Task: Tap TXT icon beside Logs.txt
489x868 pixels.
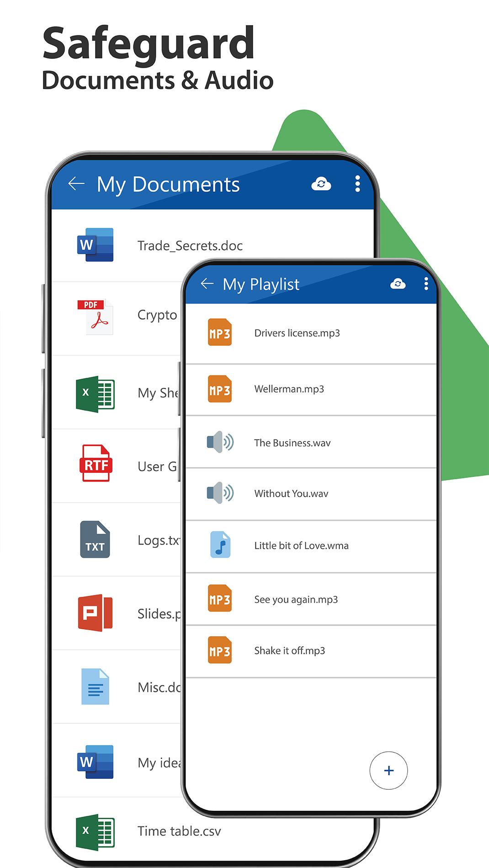Action: click(x=95, y=540)
